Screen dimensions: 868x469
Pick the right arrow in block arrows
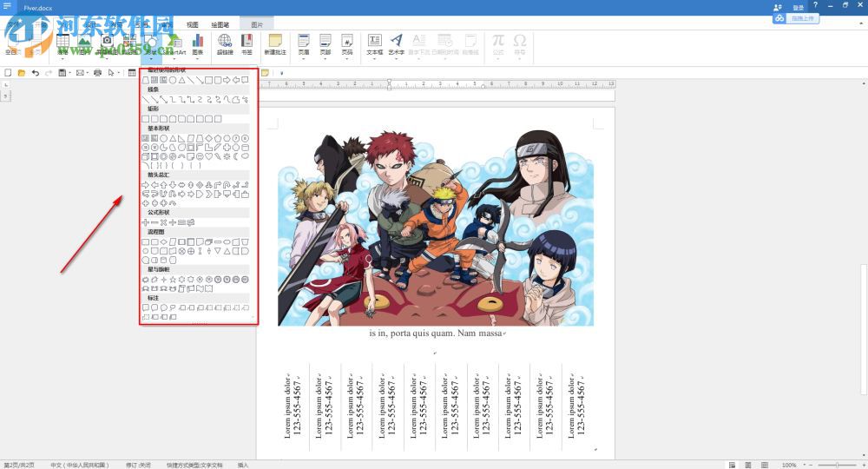coord(145,185)
